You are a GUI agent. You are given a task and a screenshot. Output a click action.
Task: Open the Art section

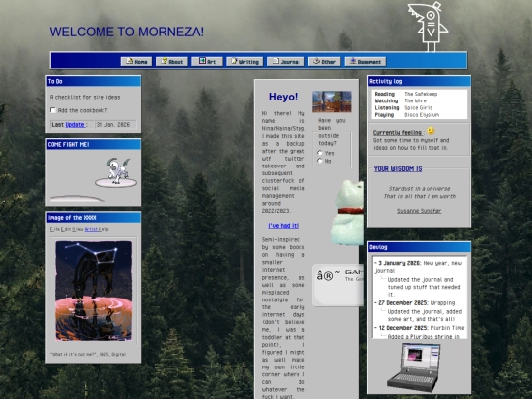point(207,62)
